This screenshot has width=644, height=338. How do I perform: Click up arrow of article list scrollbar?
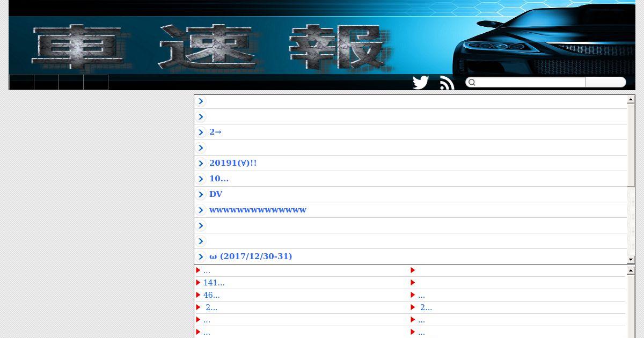tap(631, 100)
